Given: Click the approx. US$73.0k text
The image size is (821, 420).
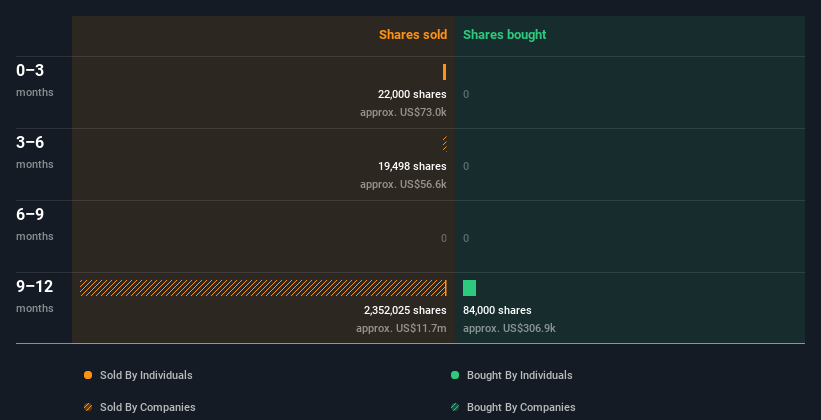Looking at the screenshot, I should point(403,112).
